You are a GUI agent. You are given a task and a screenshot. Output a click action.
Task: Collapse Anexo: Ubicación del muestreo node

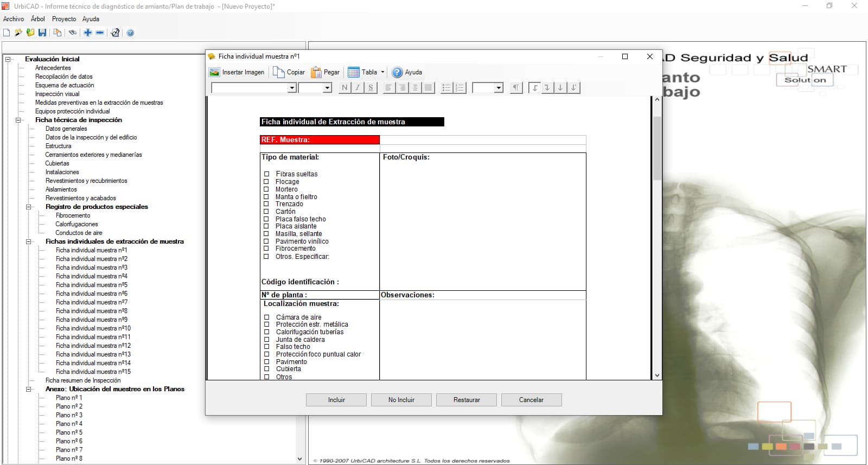(29, 389)
